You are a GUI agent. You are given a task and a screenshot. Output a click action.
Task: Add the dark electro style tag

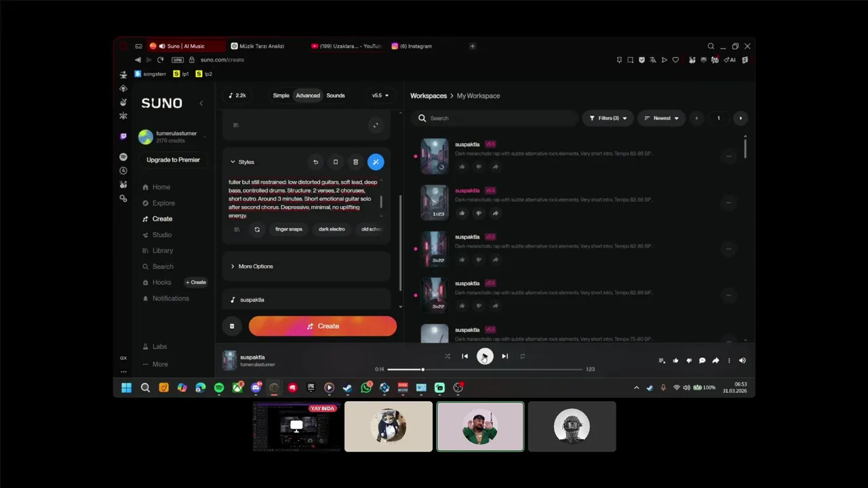click(332, 229)
